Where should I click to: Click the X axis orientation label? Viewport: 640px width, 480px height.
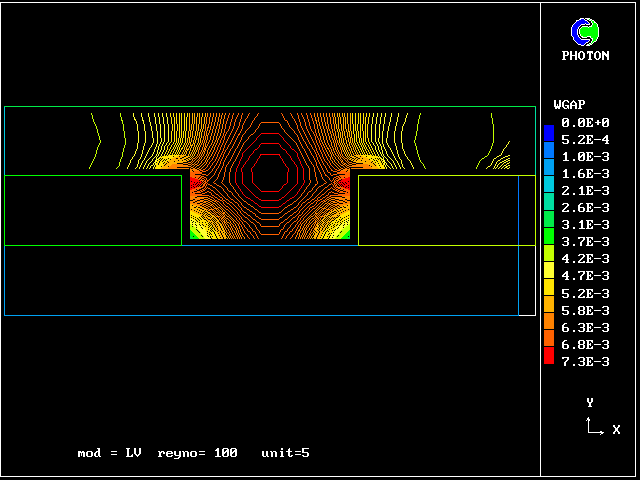tap(616, 430)
